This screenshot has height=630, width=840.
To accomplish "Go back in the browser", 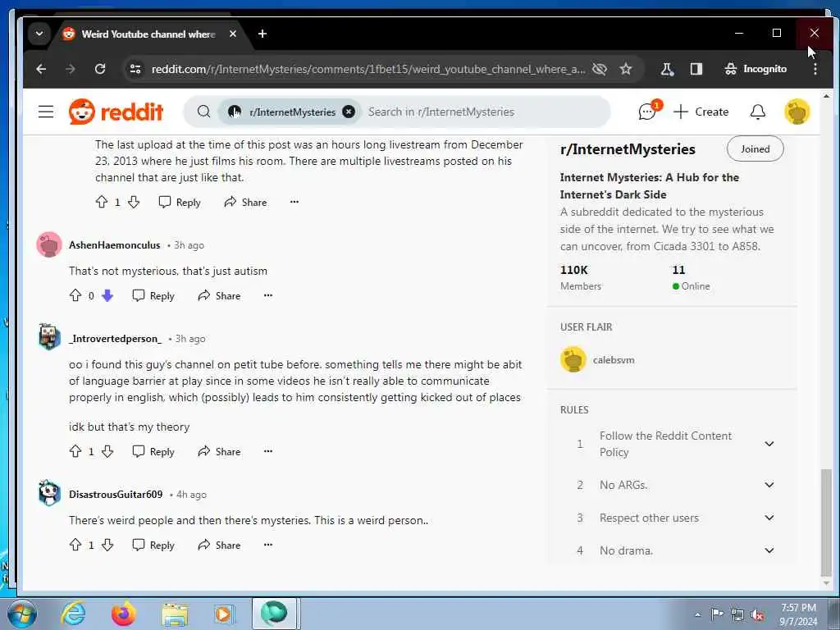I will [x=41, y=69].
